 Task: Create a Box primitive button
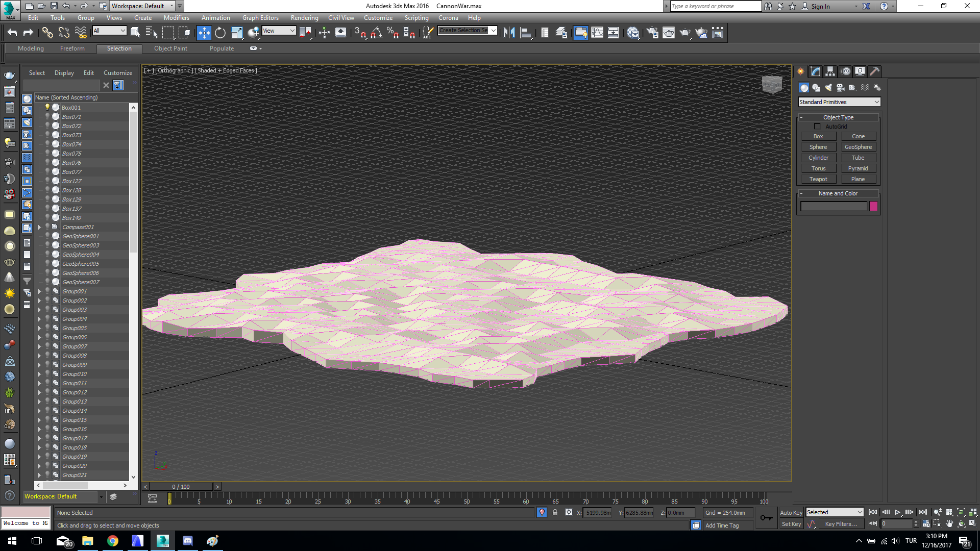(x=818, y=136)
